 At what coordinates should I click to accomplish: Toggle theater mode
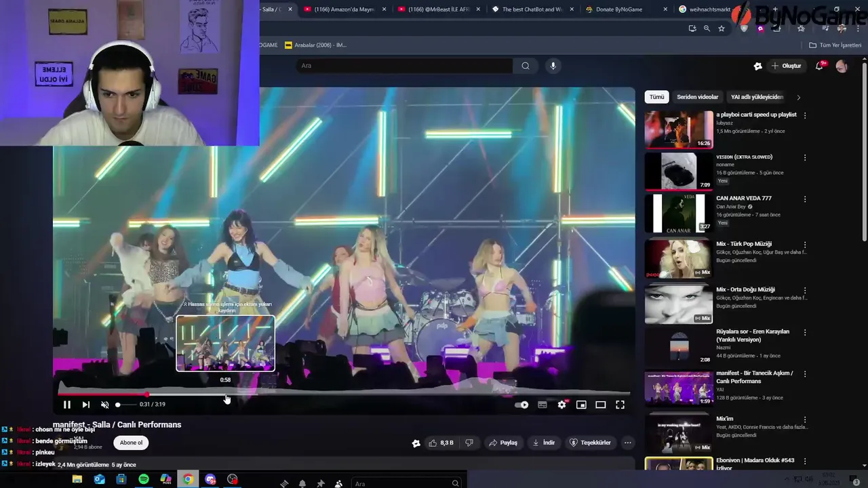coord(600,405)
